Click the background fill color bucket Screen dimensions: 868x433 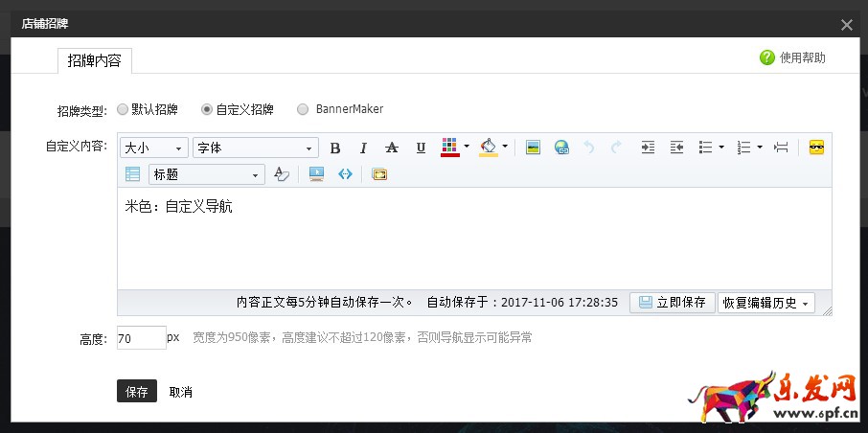click(x=489, y=148)
